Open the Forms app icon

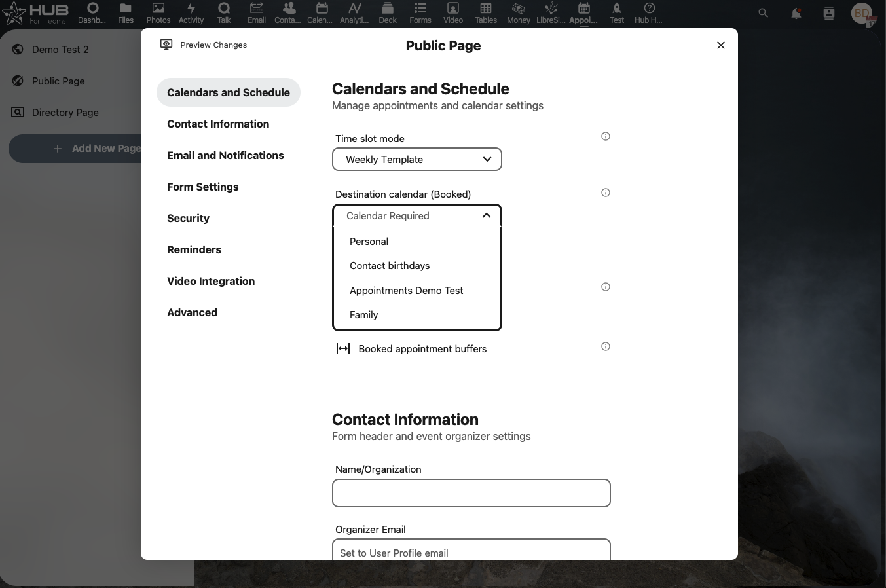tap(420, 12)
